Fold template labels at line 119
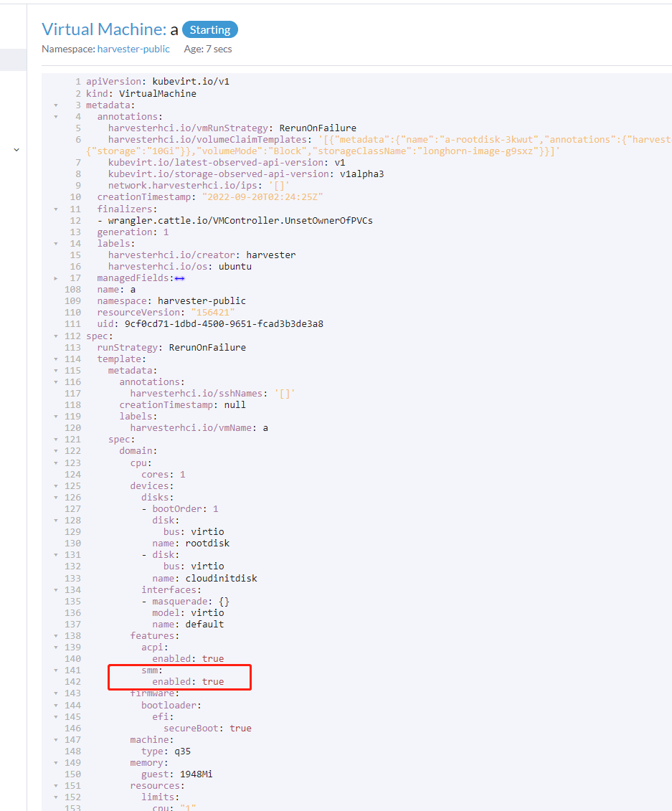Image resolution: width=672 pixels, height=811 pixels. tap(56, 416)
